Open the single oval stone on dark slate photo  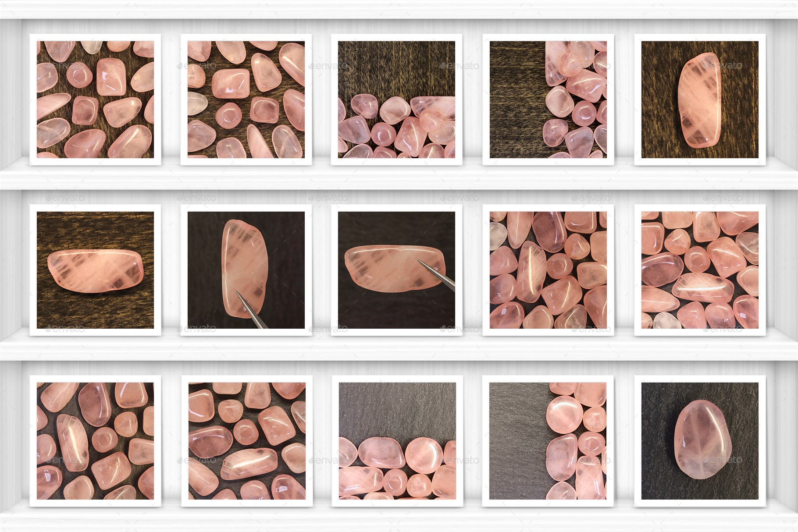coord(700,441)
